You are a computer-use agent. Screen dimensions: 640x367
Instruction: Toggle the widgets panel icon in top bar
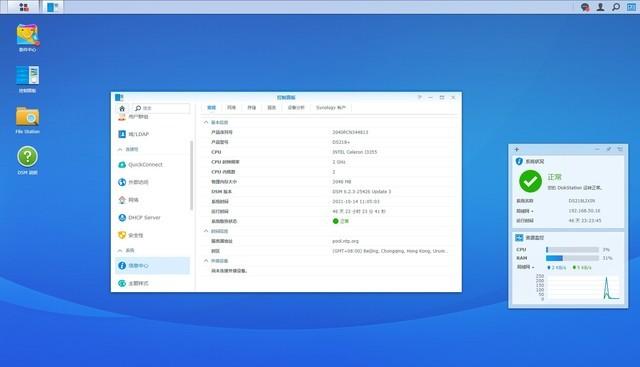click(631, 7)
